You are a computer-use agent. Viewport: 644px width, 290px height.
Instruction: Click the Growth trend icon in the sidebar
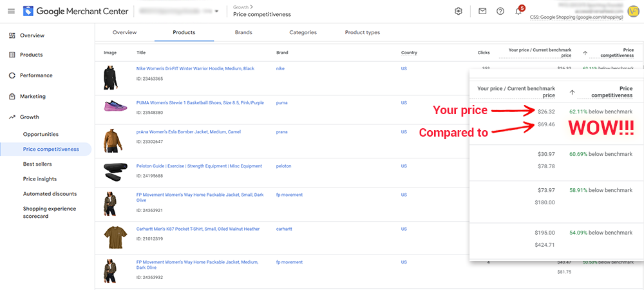(x=12, y=117)
